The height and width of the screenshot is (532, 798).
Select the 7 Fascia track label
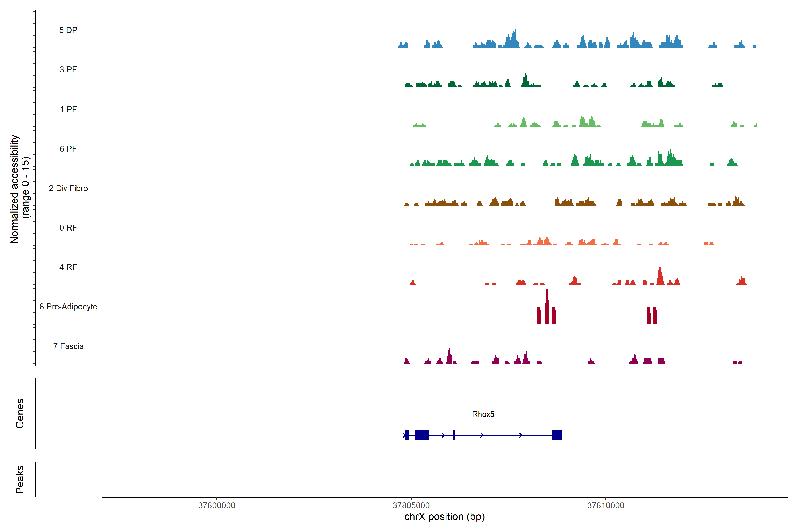point(68,346)
